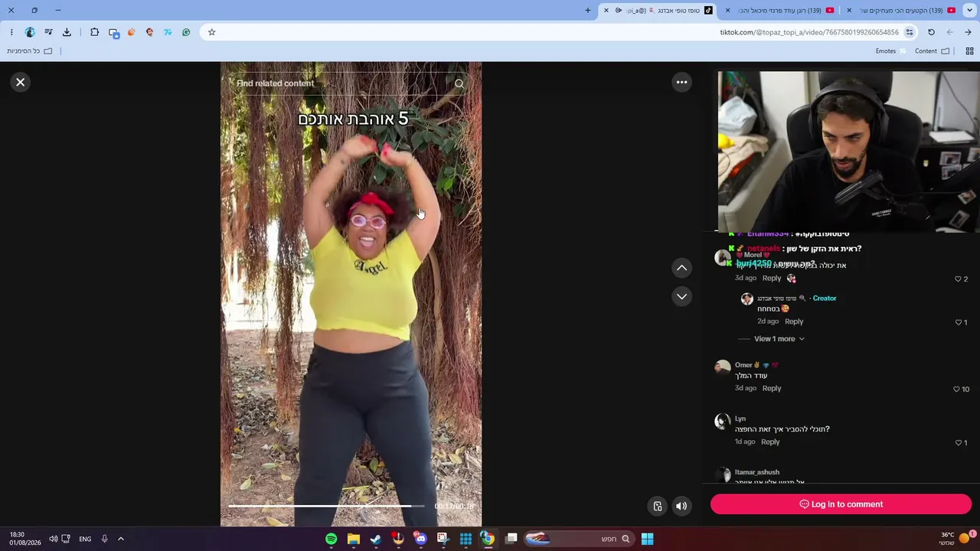Screen dimensions: 980x551
Task: Open the Grammarly extension icon
Action: click(x=186, y=32)
